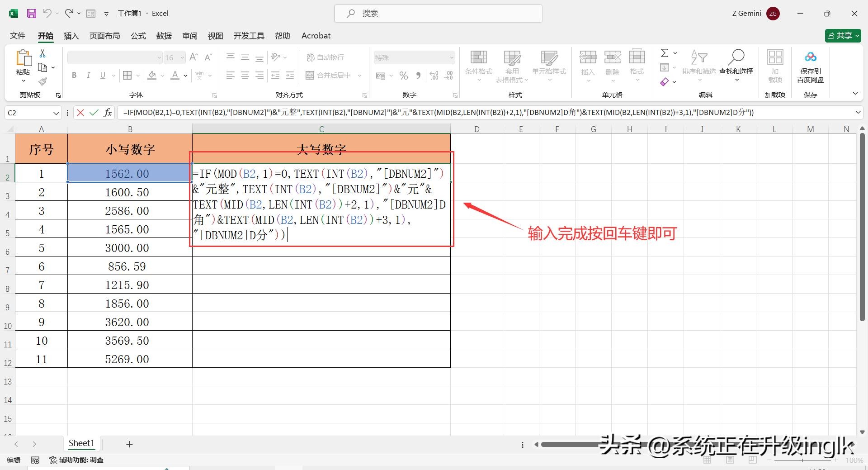Click the search box in title bar
Viewport: 868px width, 470px height.
point(438,14)
